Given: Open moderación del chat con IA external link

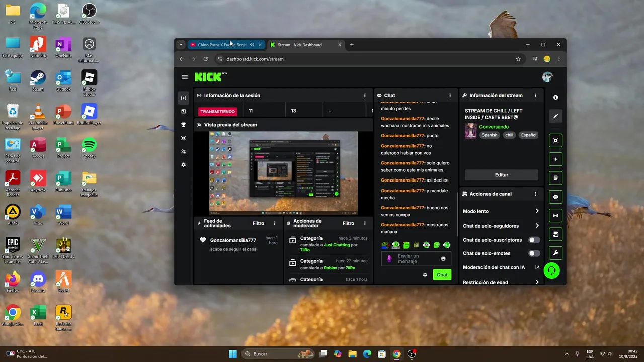Looking at the screenshot, I should [537, 267].
